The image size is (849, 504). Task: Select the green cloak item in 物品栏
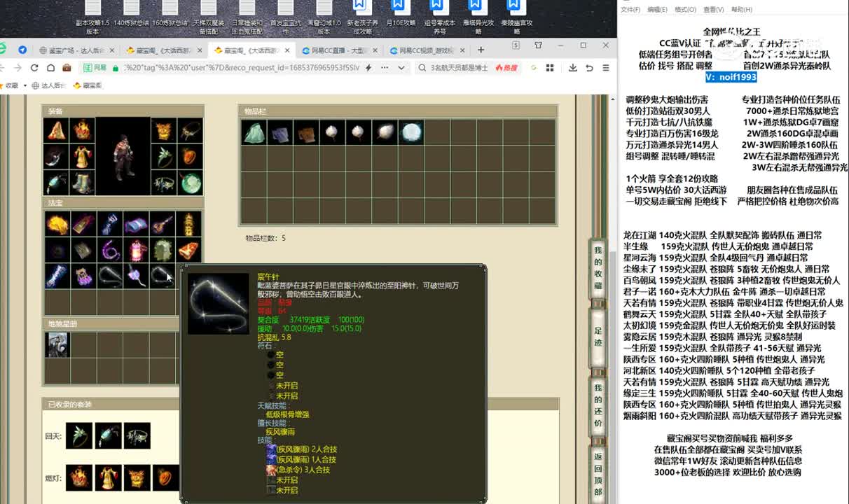pyautogui.click(x=254, y=132)
